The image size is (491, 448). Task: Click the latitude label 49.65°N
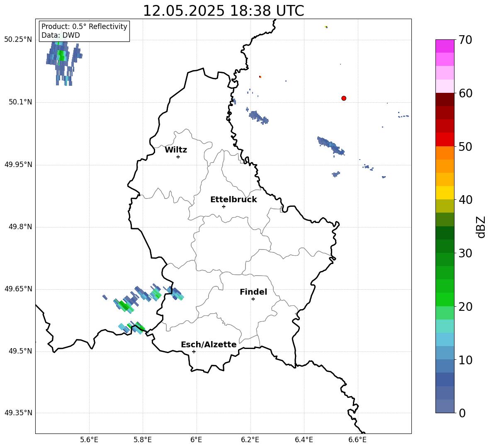(18, 289)
